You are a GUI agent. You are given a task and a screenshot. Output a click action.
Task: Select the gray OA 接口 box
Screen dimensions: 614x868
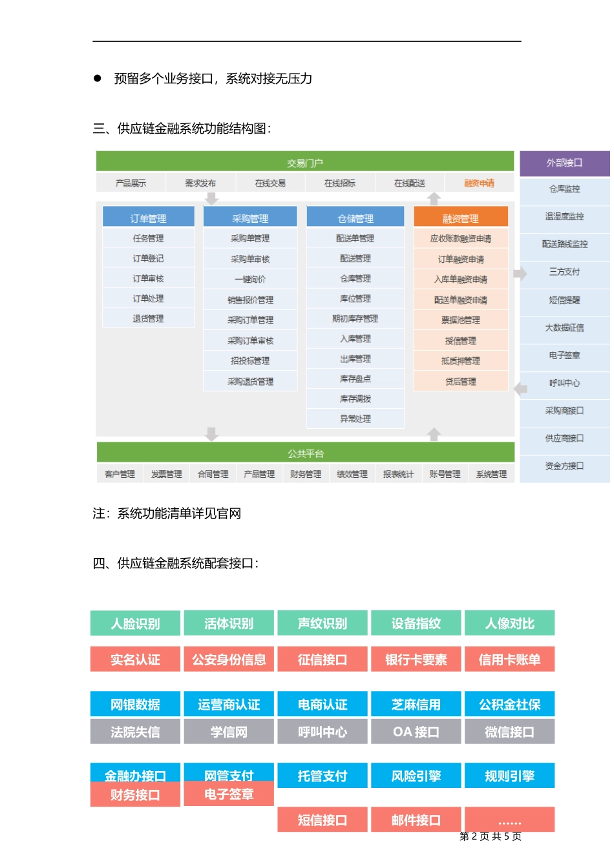[416, 732]
